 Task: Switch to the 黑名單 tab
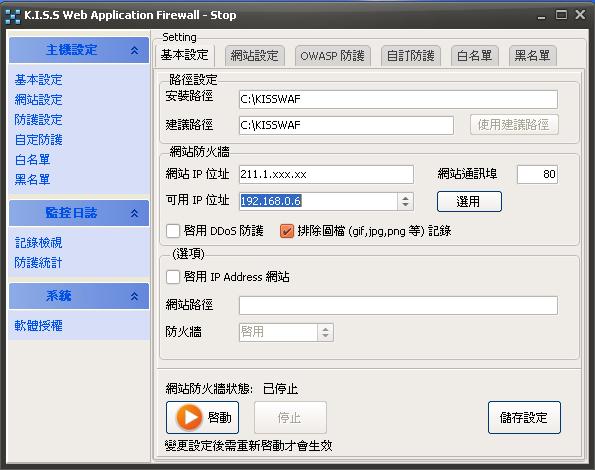pos(532,56)
